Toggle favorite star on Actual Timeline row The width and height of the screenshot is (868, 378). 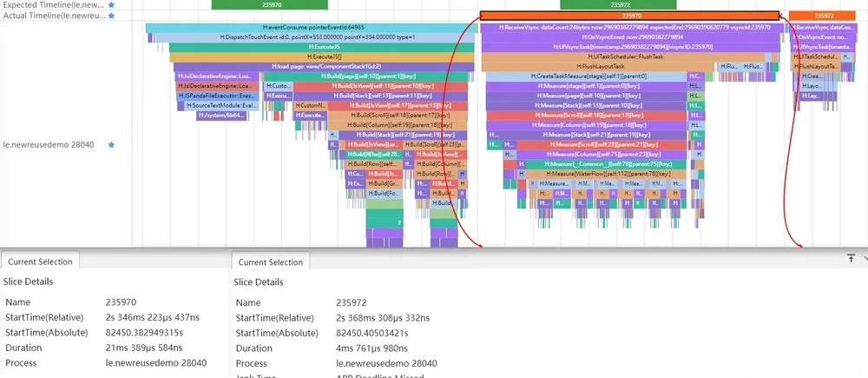click(x=111, y=16)
